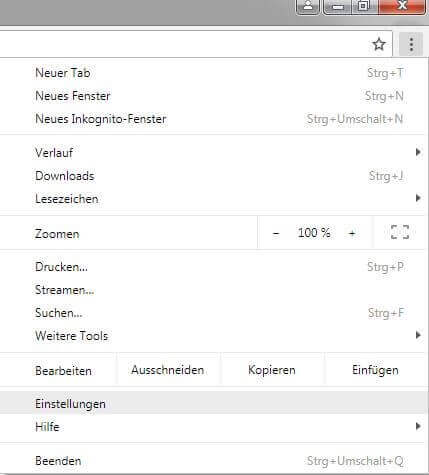Open the three-dot Chrome menu button
Viewport: 429px width, 475px height.
point(411,44)
